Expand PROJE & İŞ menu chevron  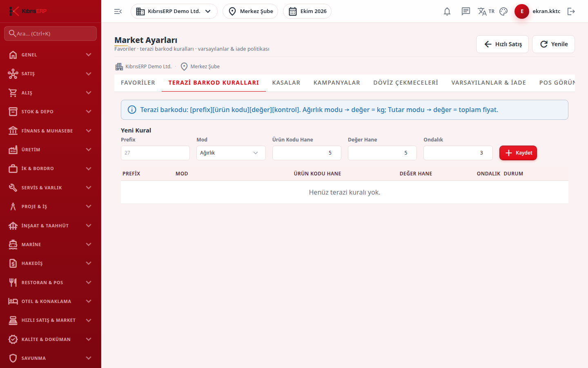pos(89,206)
